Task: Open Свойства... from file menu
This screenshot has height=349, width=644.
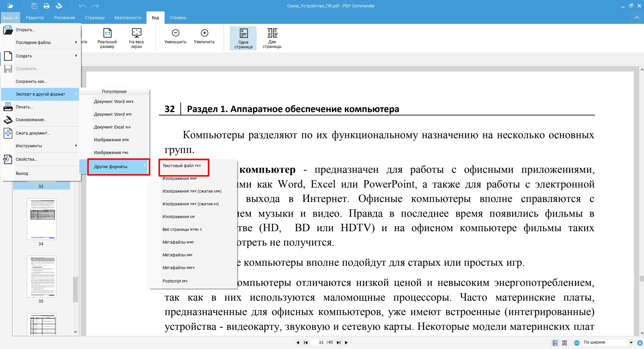Action: [x=41, y=159]
